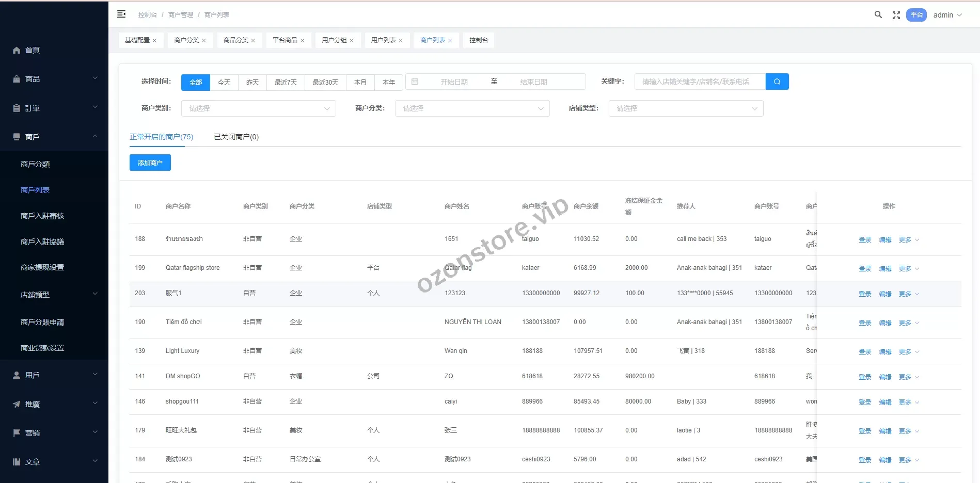Click the calendar icon in date range

pyautogui.click(x=415, y=82)
